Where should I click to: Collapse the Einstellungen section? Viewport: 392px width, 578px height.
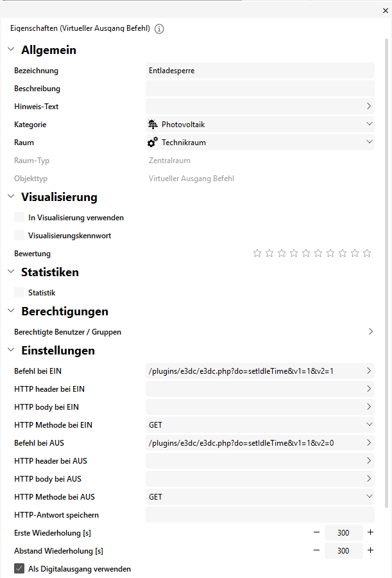[11, 351]
